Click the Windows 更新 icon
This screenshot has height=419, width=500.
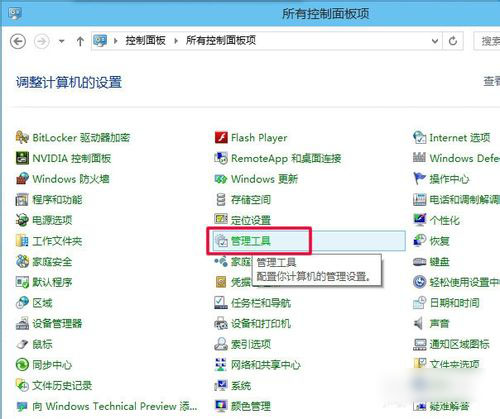click(221, 179)
